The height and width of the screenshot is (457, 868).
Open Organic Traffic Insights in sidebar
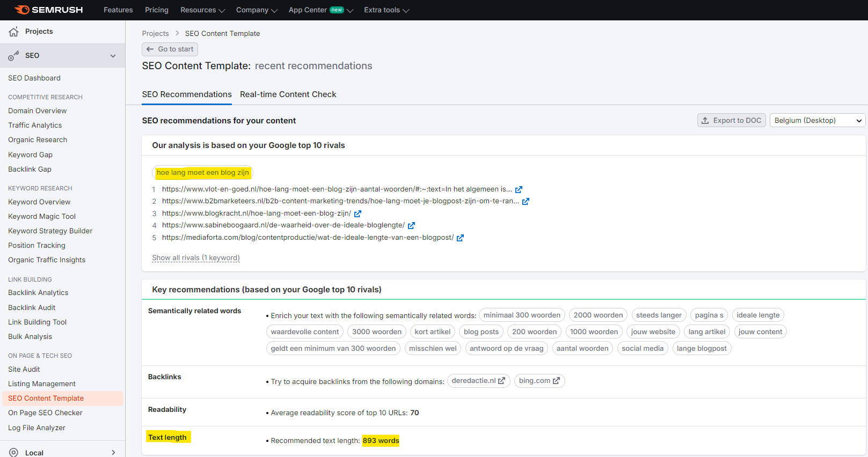point(47,260)
